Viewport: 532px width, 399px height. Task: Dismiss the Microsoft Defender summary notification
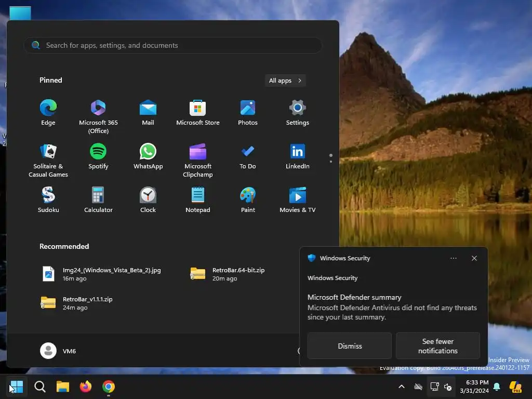350,345
